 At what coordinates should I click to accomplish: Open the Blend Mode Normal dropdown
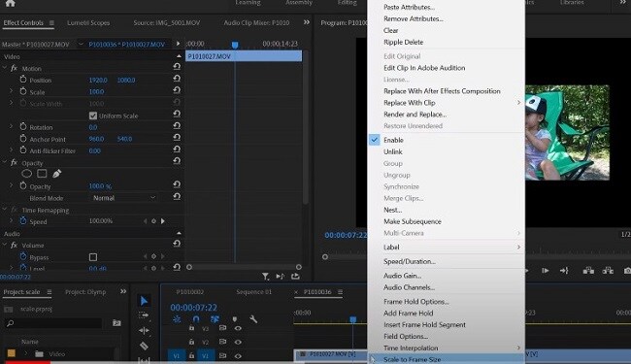coord(123,198)
